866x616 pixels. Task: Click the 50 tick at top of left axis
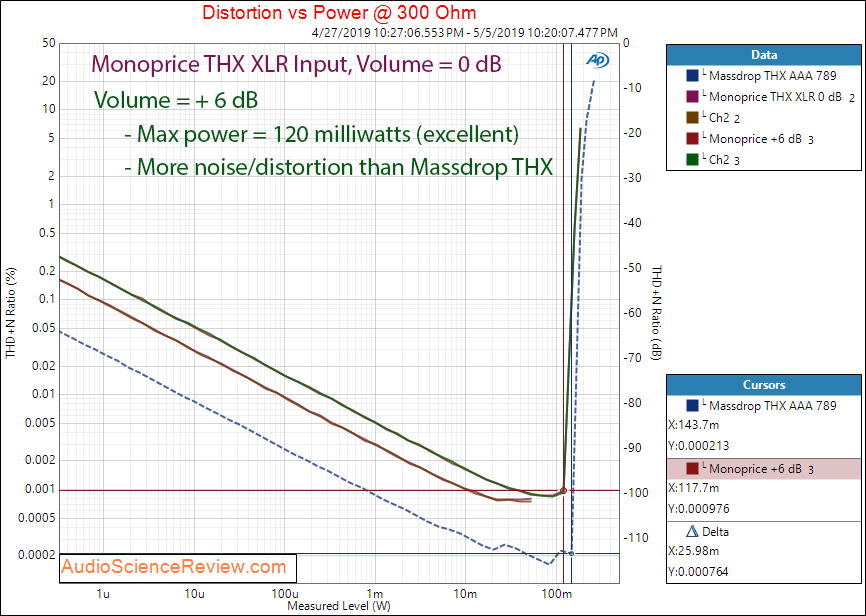(49, 43)
